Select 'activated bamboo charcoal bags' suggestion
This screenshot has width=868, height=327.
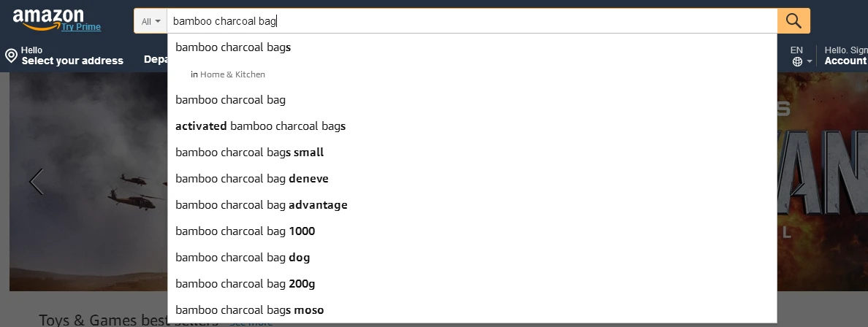[x=472, y=126]
